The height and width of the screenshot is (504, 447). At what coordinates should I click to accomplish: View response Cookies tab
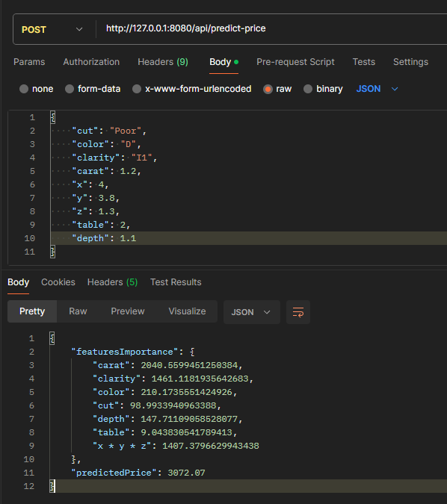(58, 282)
